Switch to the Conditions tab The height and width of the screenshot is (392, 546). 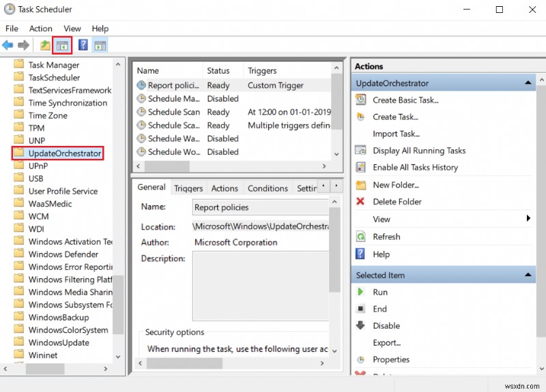[x=268, y=188]
